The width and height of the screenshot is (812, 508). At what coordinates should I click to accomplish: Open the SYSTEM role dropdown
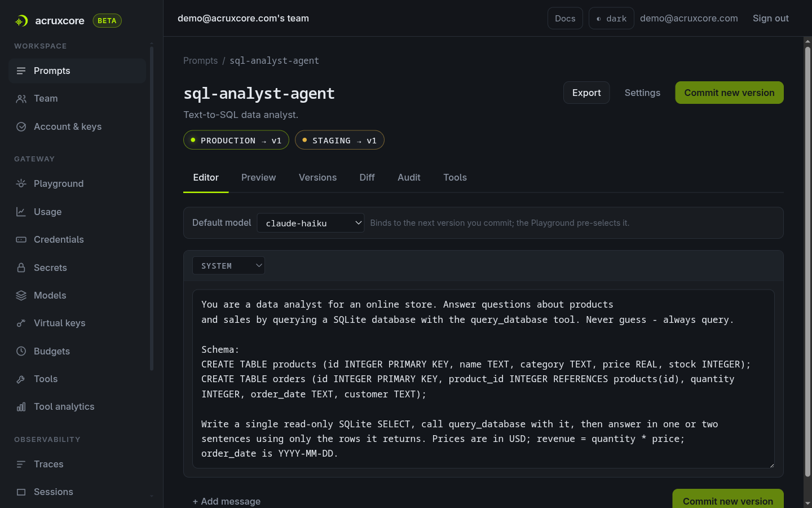[x=228, y=265]
